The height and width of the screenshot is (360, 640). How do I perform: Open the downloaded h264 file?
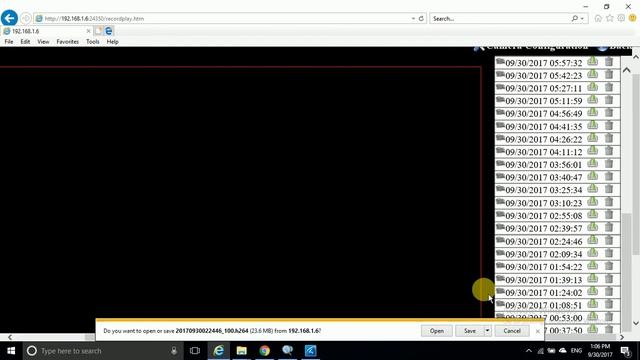pos(437,331)
